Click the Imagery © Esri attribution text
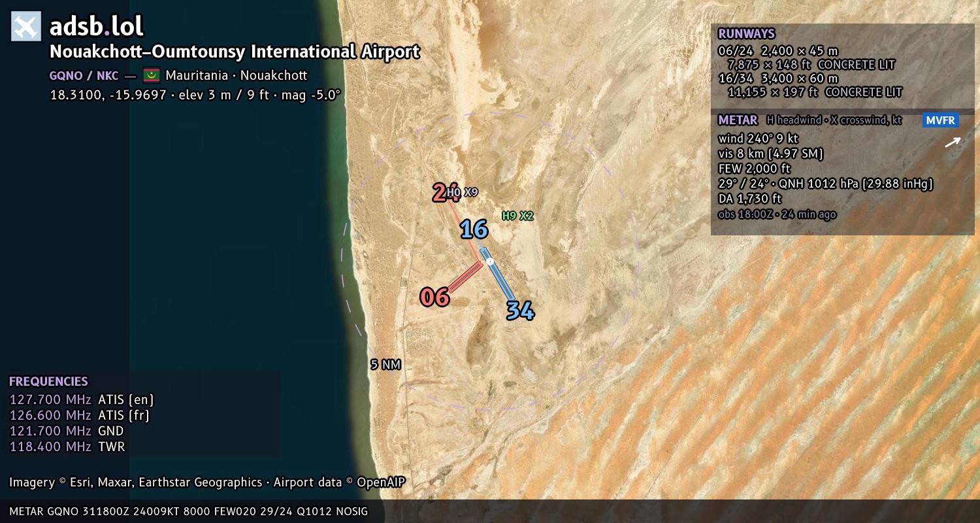 click(135, 482)
